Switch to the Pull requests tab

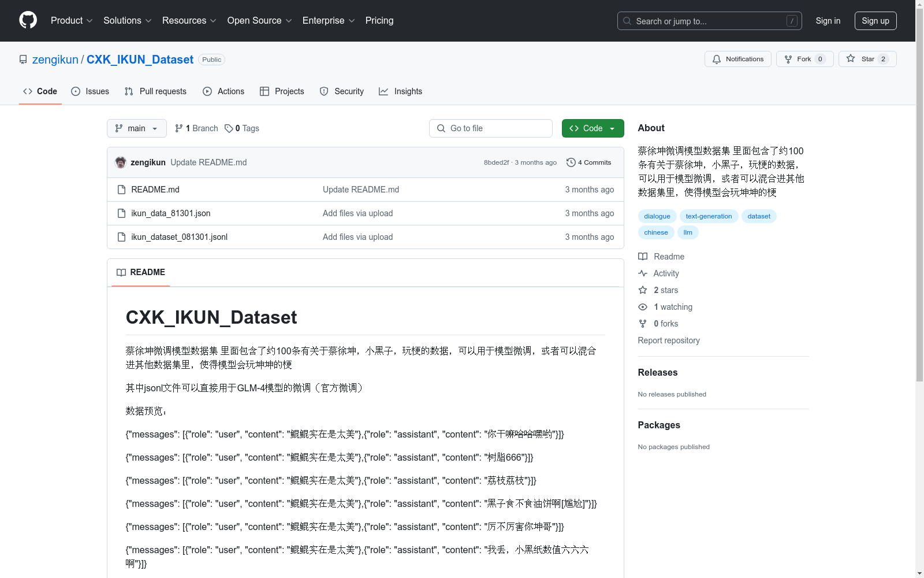point(155,91)
